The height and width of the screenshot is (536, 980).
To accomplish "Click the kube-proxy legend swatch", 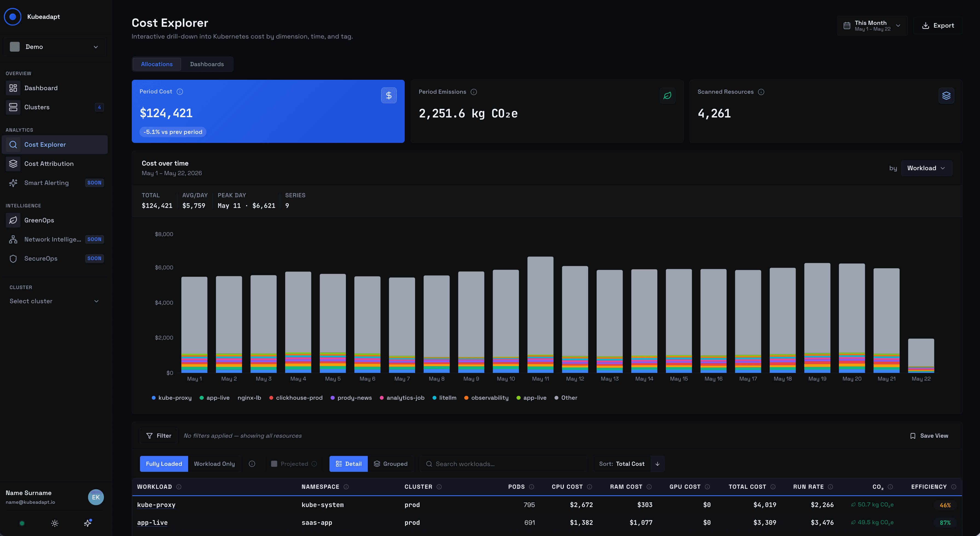I will pyautogui.click(x=154, y=397).
